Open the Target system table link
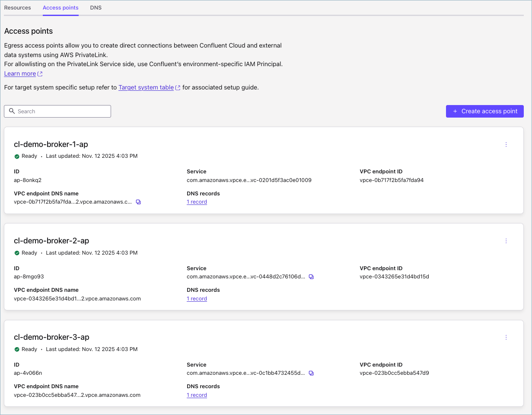This screenshot has width=532, height=415. click(146, 87)
